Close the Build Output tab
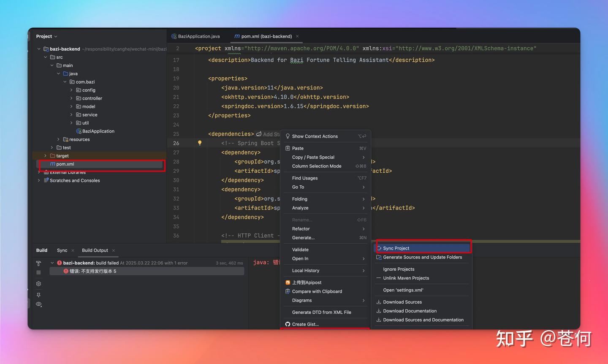Image resolution: width=608 pixels, height=364 pixels. tap(114, 250)
